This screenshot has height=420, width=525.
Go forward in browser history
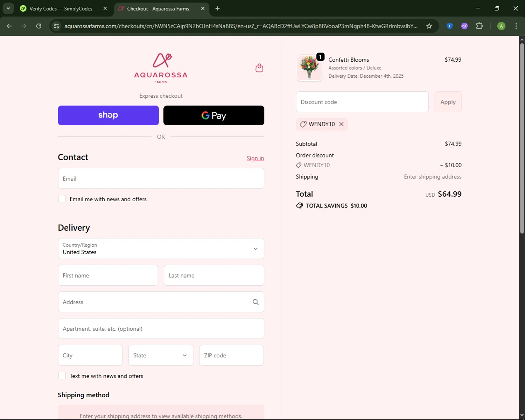(x=24, y=26)
